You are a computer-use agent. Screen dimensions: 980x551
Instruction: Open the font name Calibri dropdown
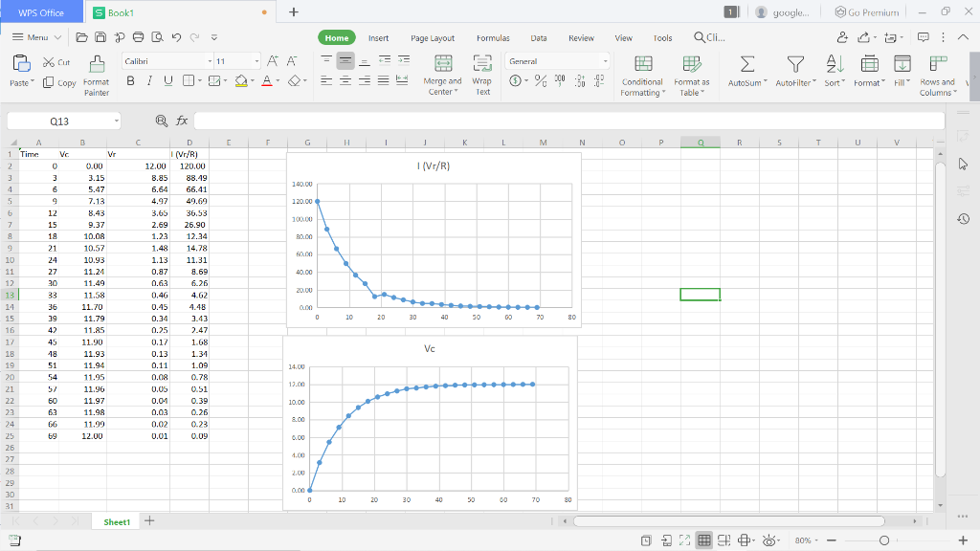(210, 61)
